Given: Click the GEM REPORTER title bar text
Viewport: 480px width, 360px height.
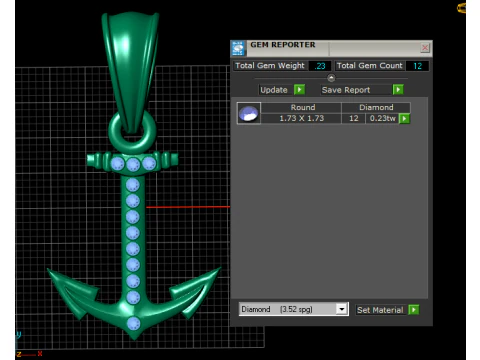Looking at the screenshot, I should click(x=283, y=45).
